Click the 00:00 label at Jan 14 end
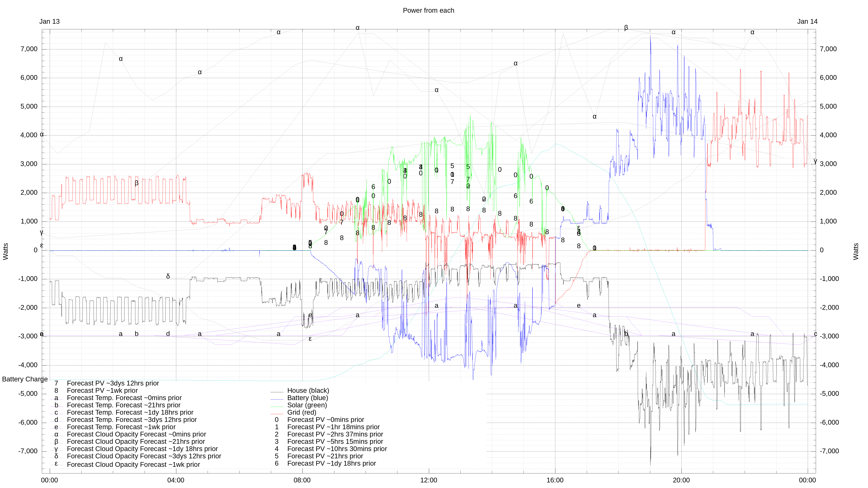Viewport: 868px width, 488px height. pos(807,480)
